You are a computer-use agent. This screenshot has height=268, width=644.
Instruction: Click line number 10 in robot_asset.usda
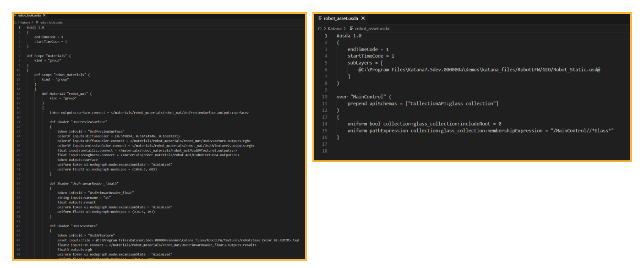coord(325,97)
